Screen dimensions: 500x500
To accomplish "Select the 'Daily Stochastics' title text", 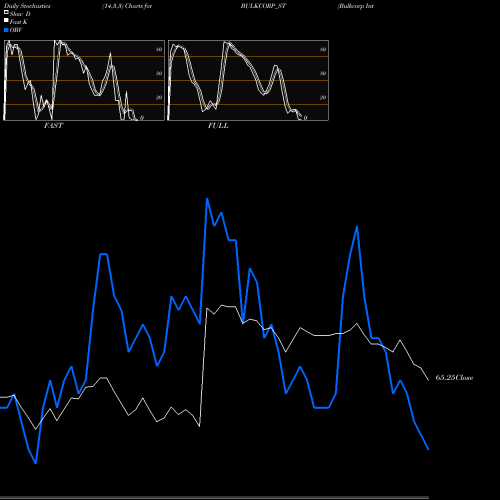I will (x=27, y=6).
